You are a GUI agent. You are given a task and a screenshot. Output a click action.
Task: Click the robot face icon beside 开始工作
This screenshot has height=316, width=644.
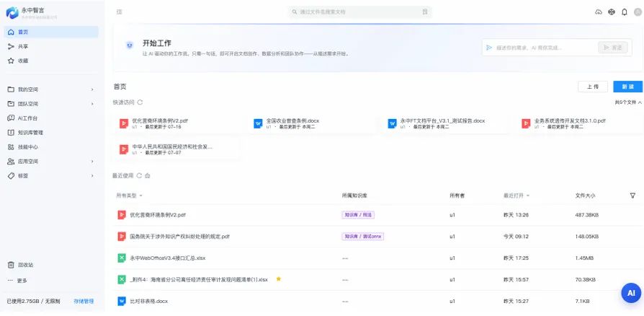[130, 45]
